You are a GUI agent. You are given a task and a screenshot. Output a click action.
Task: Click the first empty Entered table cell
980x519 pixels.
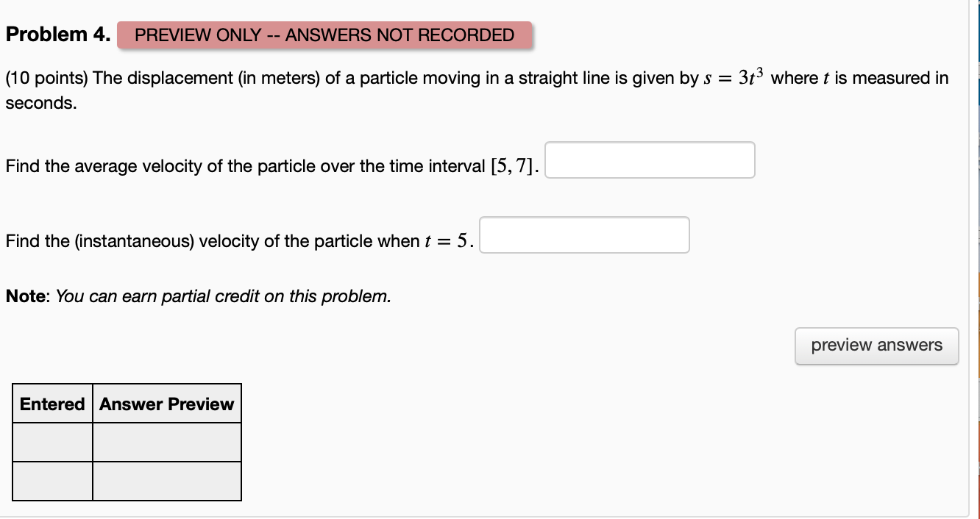(x=52, y=442)
